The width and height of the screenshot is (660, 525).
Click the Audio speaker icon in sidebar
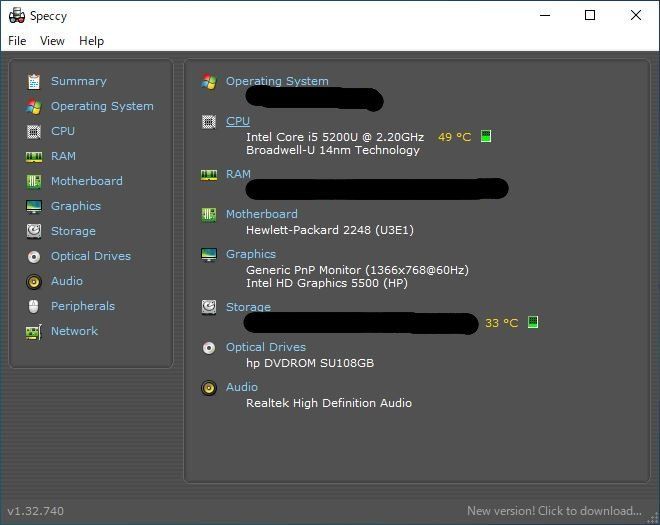point(34,282)
